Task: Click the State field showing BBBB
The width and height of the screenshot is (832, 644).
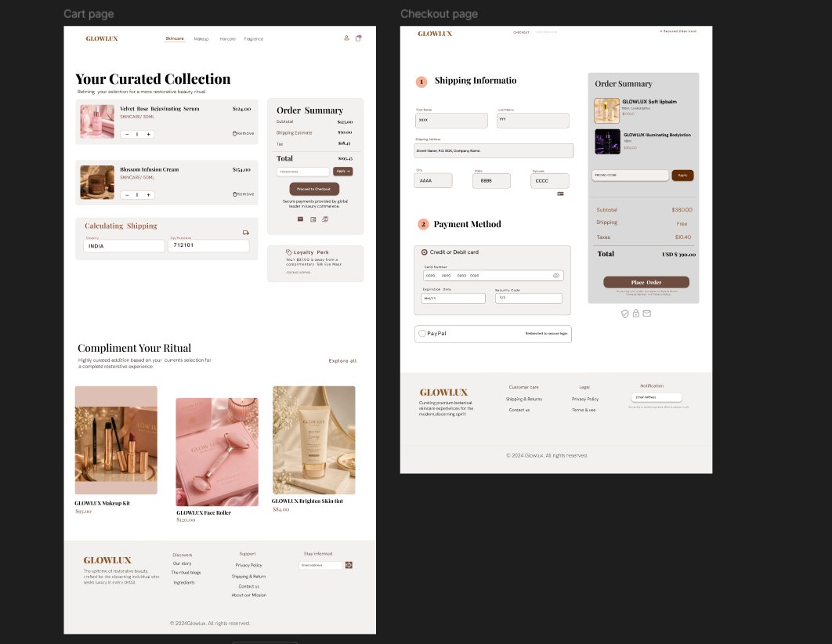Action: tap(491, 181)
